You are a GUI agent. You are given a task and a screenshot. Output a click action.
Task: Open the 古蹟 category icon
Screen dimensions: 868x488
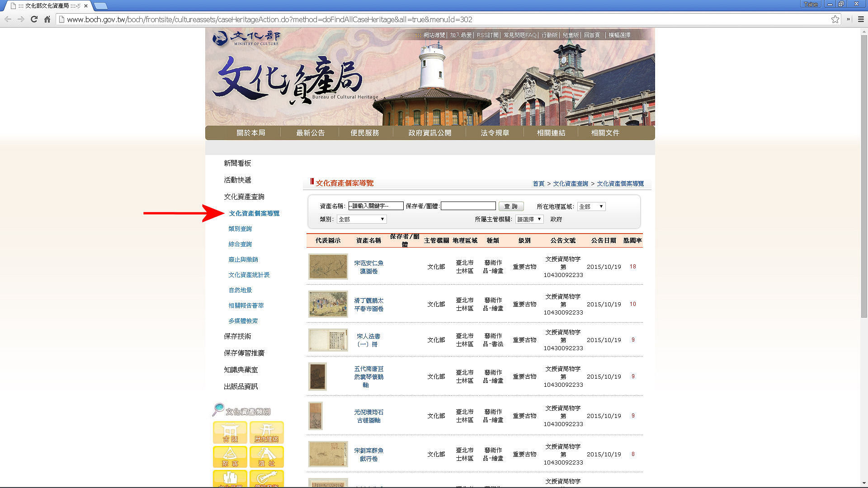coord(230,432)
